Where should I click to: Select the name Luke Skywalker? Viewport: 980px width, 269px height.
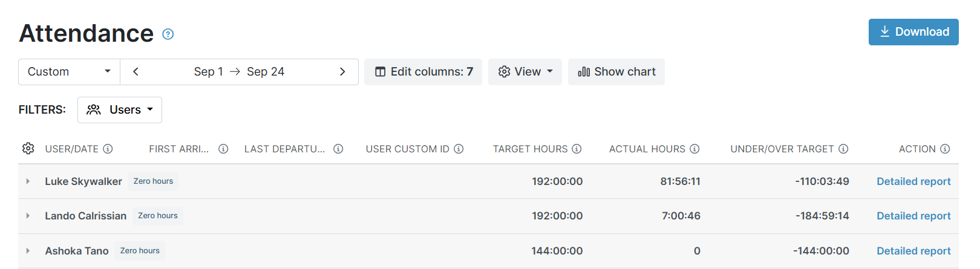[83, 181]
